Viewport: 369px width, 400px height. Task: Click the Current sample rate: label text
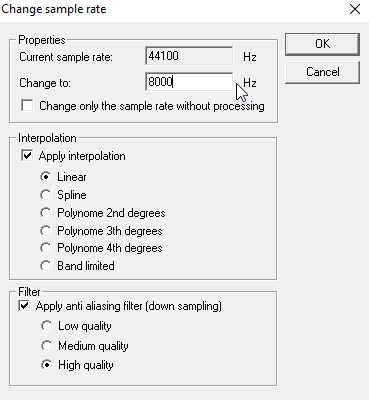pos(66,57)
